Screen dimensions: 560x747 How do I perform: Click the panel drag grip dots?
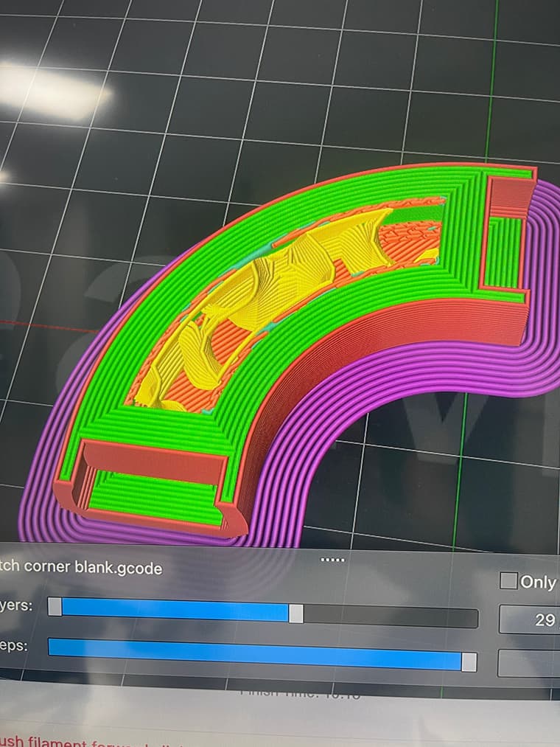click(333, 560)
